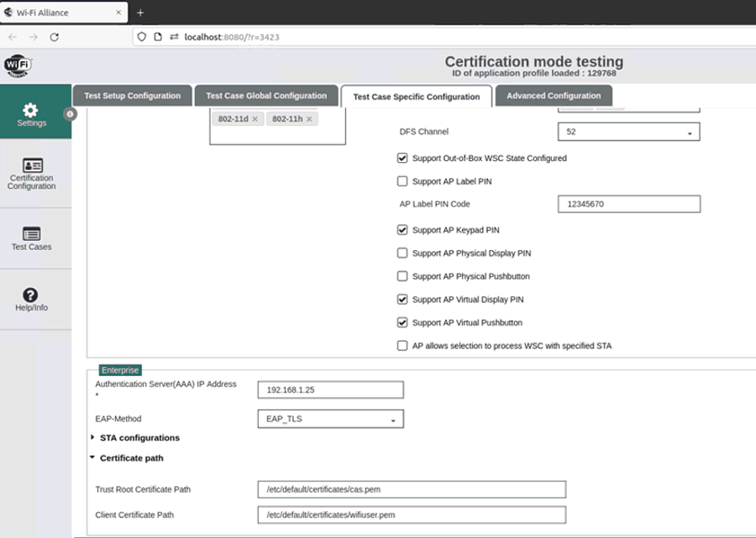756x538 pixels.
Task: Open the EAP-Method dropdown
Action: (x=330, y=418)
